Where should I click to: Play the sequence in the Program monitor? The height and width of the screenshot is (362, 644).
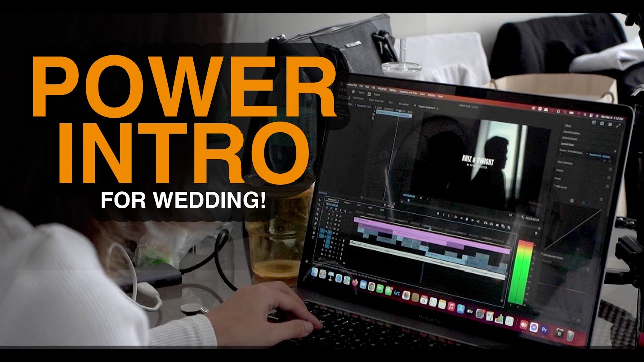(x=467, y=219)
